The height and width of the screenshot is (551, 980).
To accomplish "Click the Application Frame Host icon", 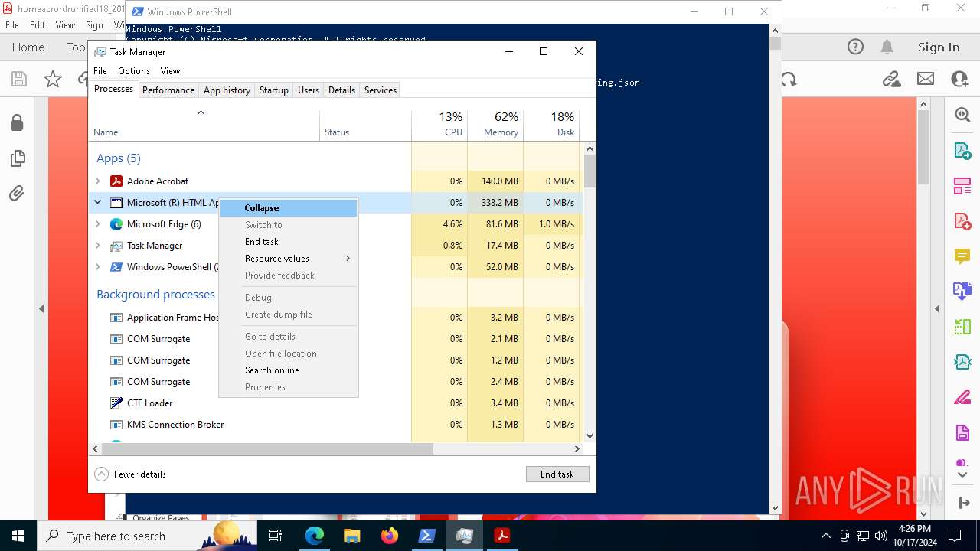I will [x=116, y=318].
